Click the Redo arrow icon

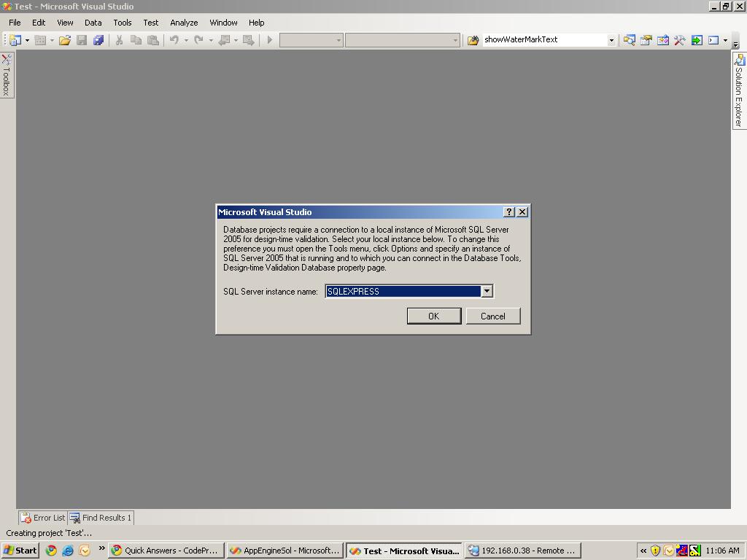(x=199, y=41)
